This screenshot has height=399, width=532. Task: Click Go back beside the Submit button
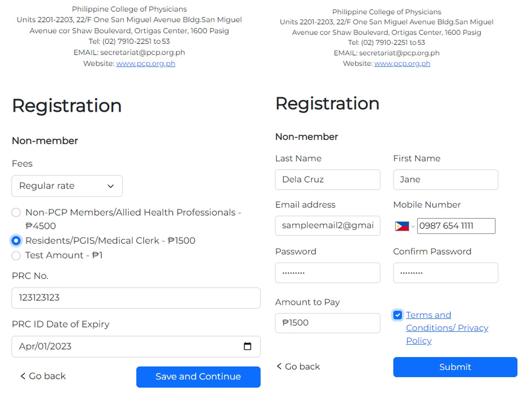pyautogui.click(x=298, y=366)
